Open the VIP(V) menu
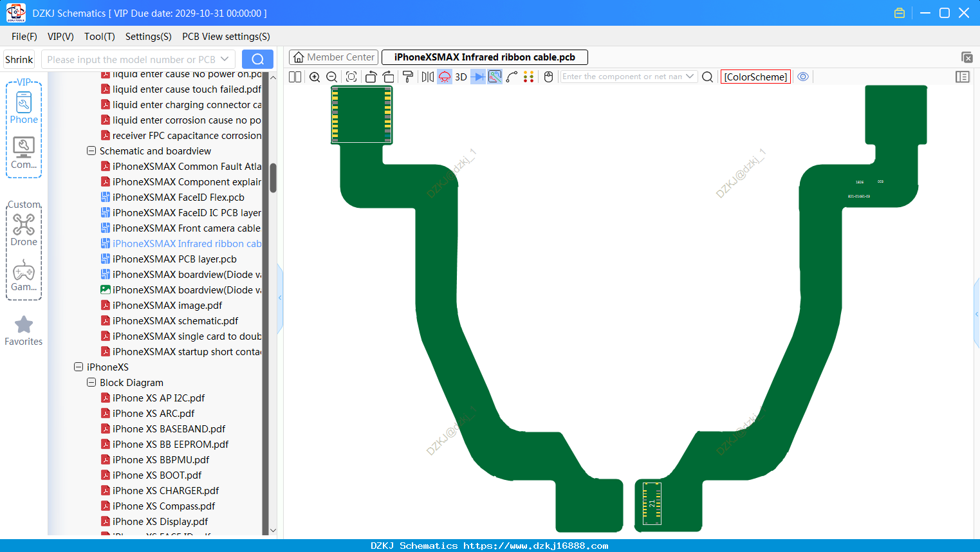 60,37
